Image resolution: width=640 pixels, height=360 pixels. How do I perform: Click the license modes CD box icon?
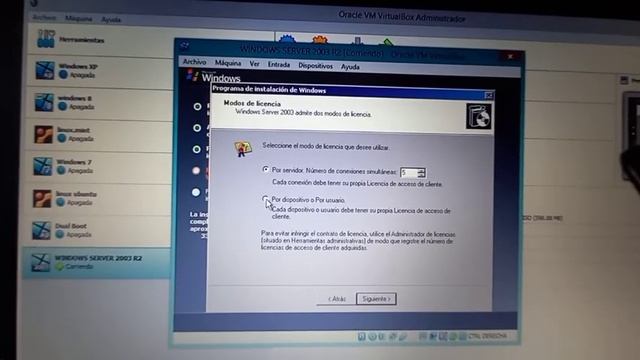(x=479, y=116)
